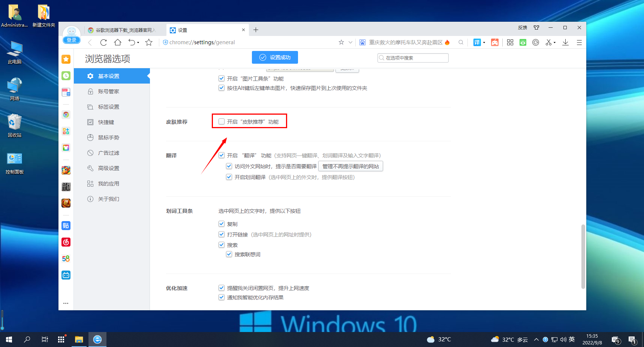
Task: Enable the '皮肤推荐' feature checkbox
Action: click(x=222, y=121)
